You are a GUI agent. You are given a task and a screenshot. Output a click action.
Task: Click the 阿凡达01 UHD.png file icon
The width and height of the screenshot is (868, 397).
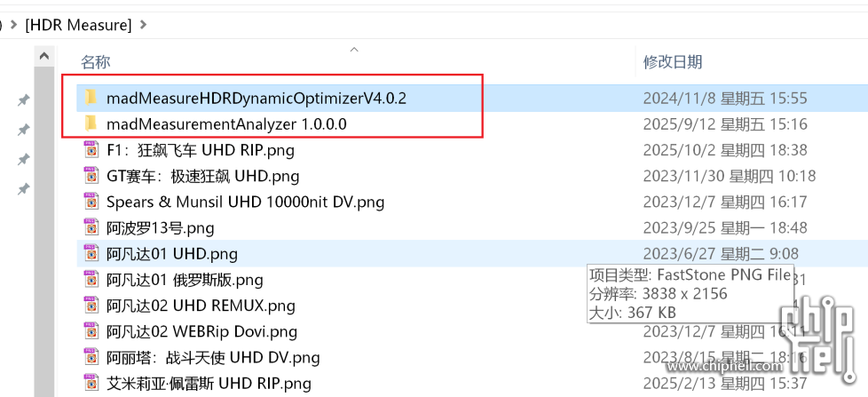91,254
